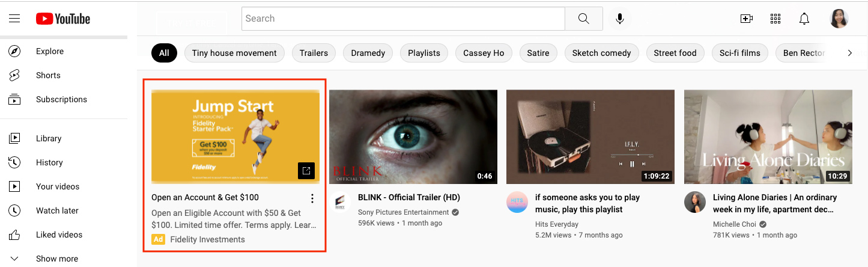Open 'Open an Account & Get $100' title
This screenshot has height=267, width=868.
coord(205,197)
